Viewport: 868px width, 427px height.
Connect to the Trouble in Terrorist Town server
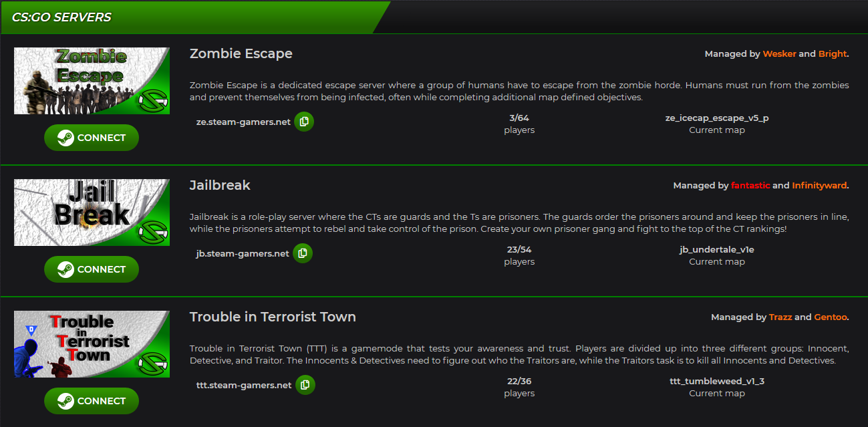92,401
